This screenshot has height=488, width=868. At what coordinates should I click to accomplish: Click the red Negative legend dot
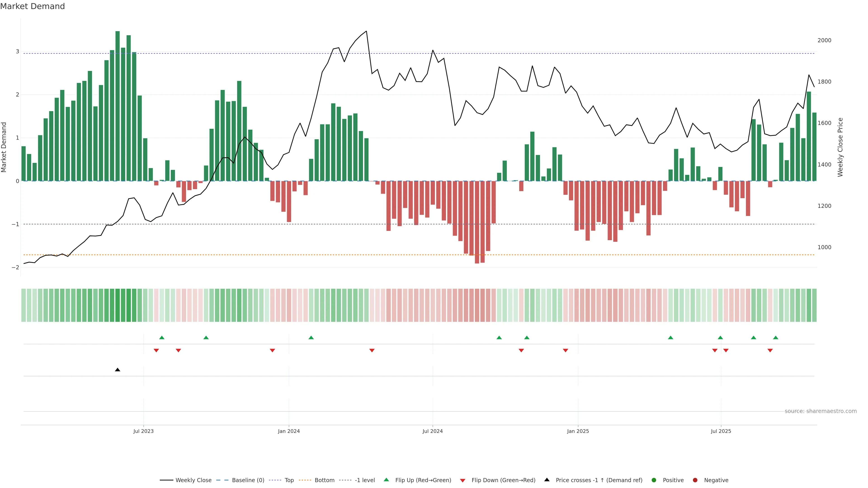tap(695, 480)
